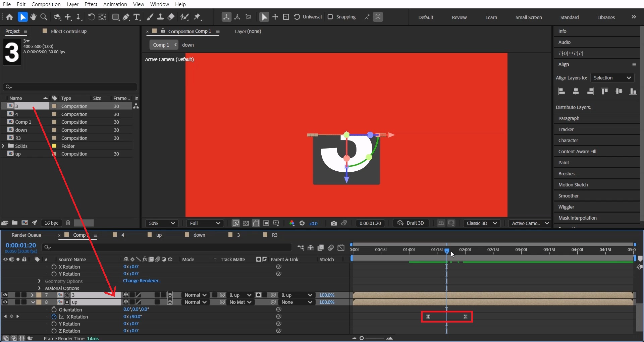The width and height of the screenshot is (644, 342).
Task: Select the Selection arrow tool
Action: click(x=22, y=17)
